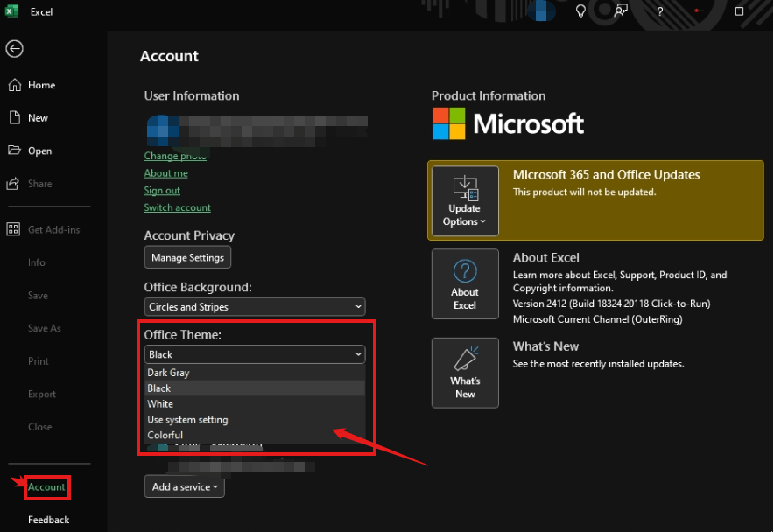Screen dimensions: 774x532
Task: Click the About Excel icon button
Action: pyautogui.click(x=465, y=283)
